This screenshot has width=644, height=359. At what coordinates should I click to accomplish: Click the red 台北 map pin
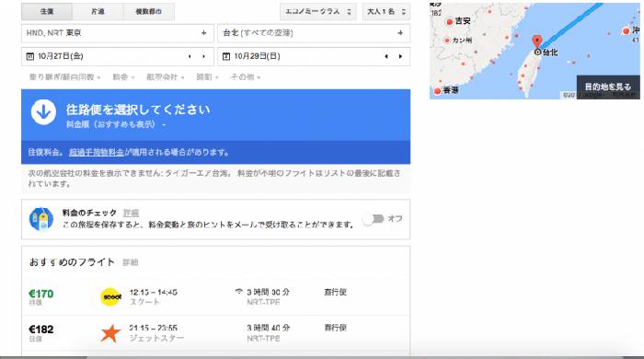pyautogui.click(x=536, y=42)
